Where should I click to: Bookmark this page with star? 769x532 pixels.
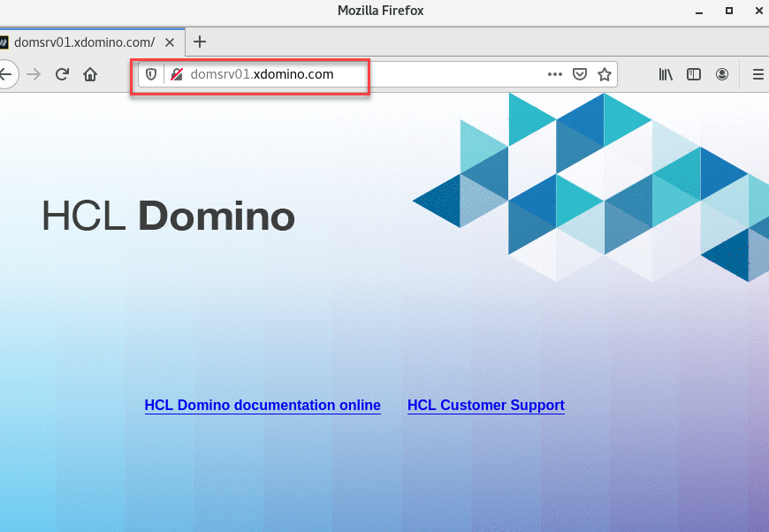click(x=605, y=74)
